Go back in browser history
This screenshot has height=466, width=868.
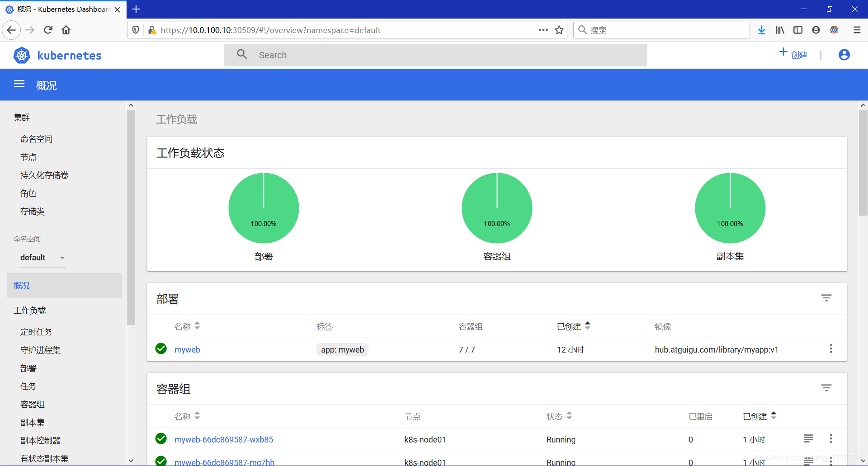point(11,30)
